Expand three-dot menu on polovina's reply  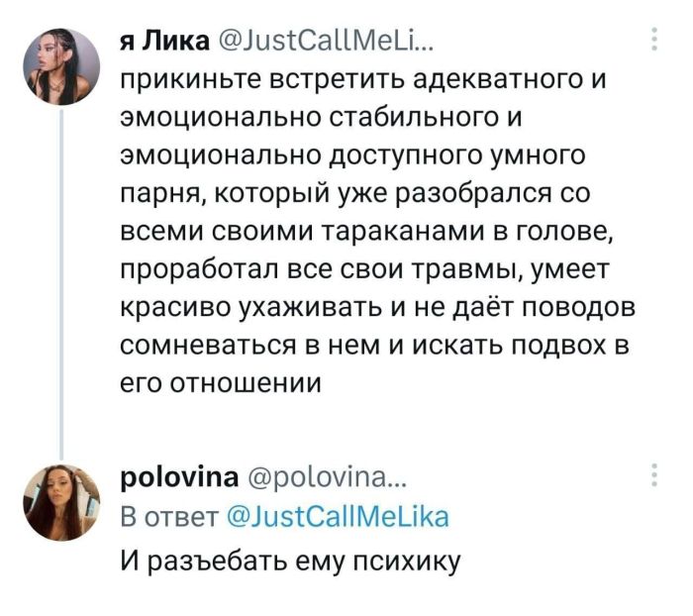coord(653,476)
